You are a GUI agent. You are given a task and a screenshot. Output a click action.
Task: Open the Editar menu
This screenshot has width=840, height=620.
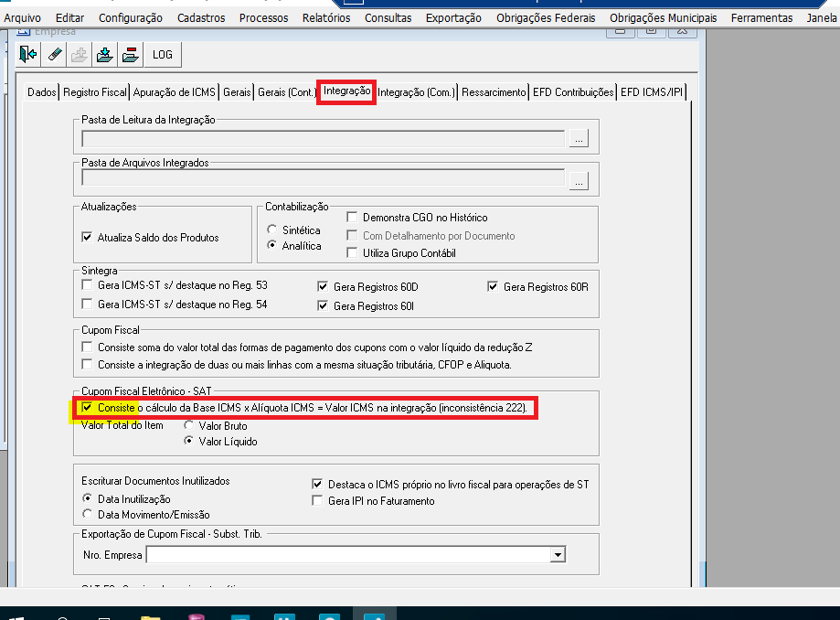pos(69,18)
